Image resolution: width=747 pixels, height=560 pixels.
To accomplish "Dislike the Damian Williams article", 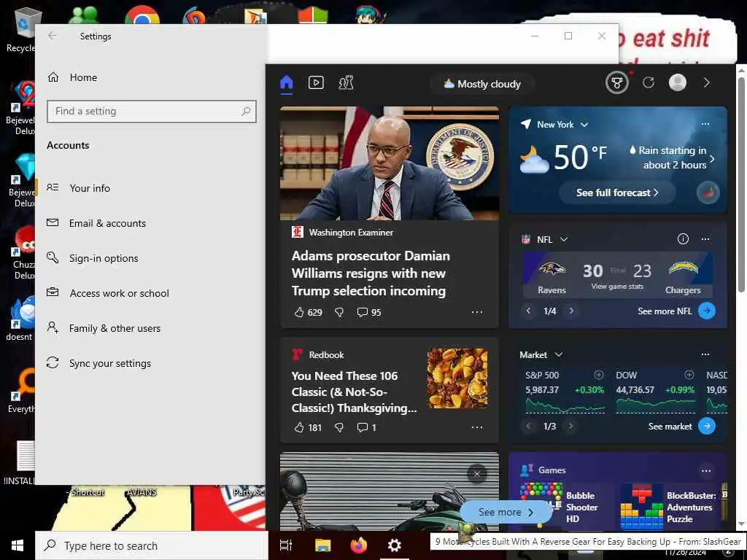I will pyautogui.click(x=339, y=312).
